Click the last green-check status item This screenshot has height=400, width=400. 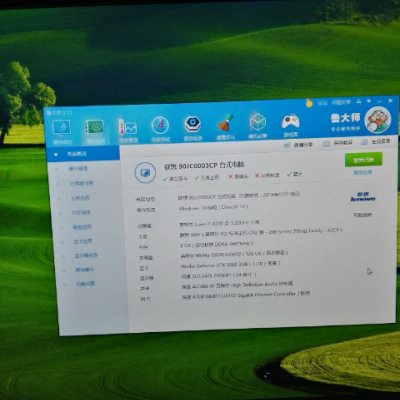pos(295,174)
